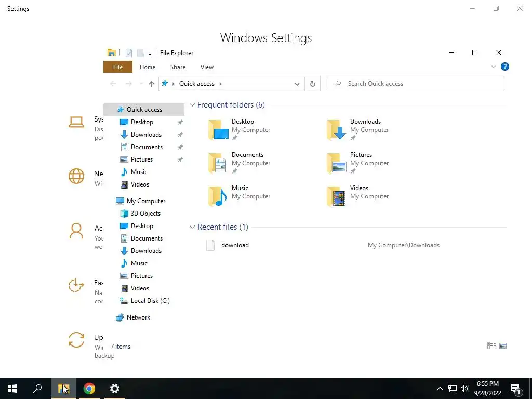Switch to Large icons view in status bar
This screenshot has width=532, height=399.
(503, 345)
